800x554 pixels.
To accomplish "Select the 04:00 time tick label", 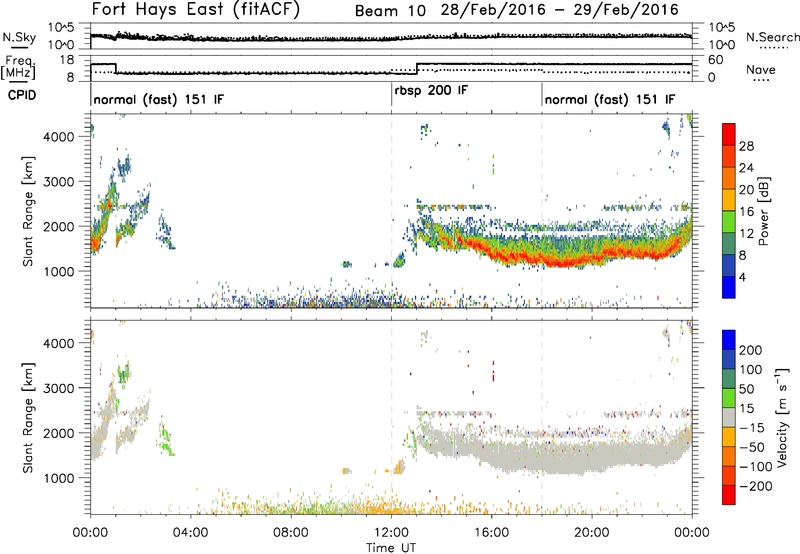I will pos(190,533).
